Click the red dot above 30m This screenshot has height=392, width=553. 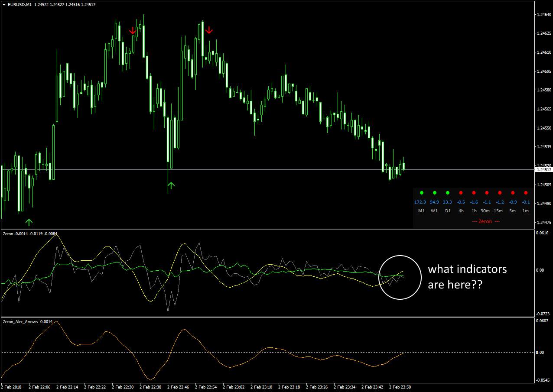pos(487,193)
